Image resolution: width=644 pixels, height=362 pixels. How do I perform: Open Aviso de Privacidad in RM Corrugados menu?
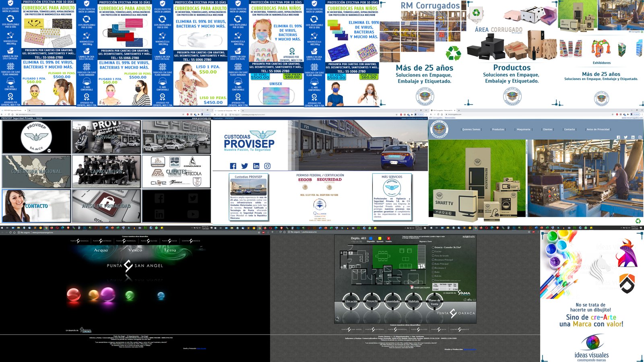[x=598, y=130]
